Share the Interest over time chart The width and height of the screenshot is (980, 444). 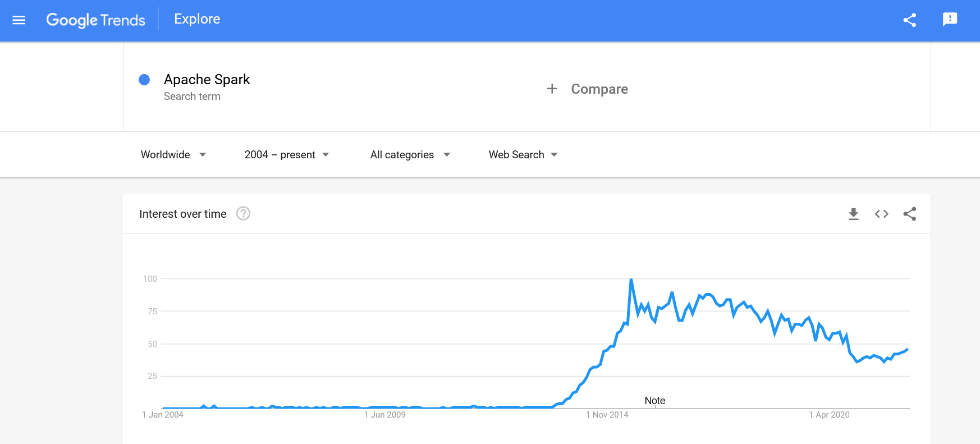pos(909,214)
